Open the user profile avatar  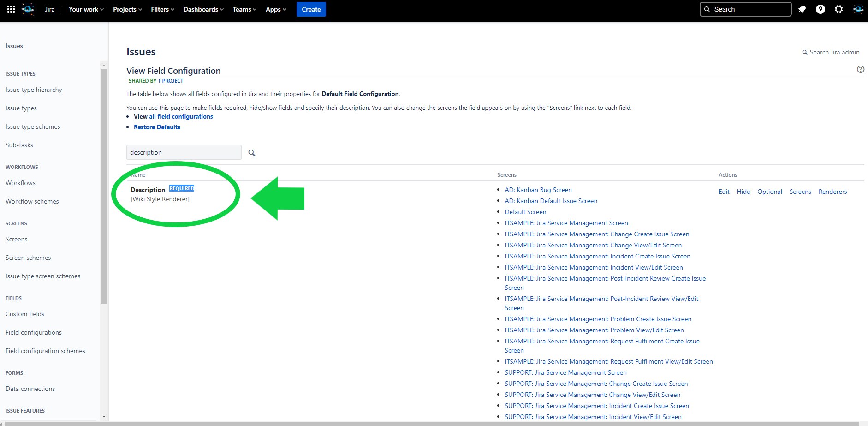coord(858,9)
